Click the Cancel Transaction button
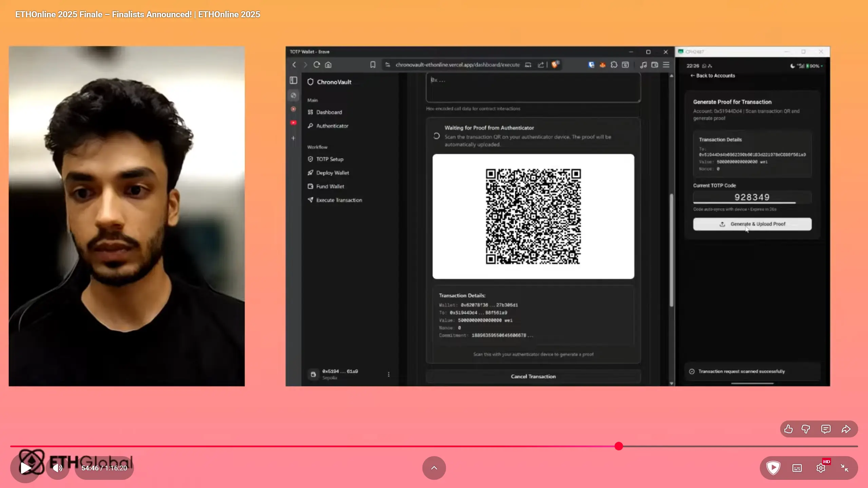Screen dimensions: 868x488 point(533,376)
